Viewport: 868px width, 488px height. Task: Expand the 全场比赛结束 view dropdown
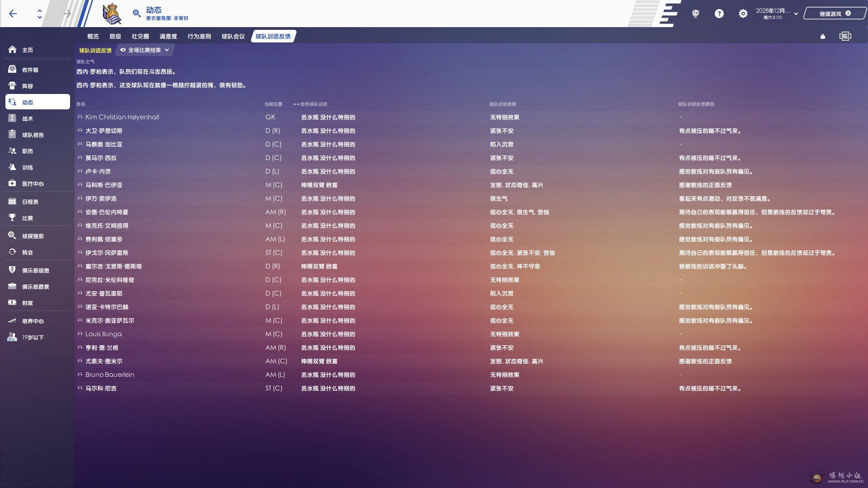coord(145,50)
